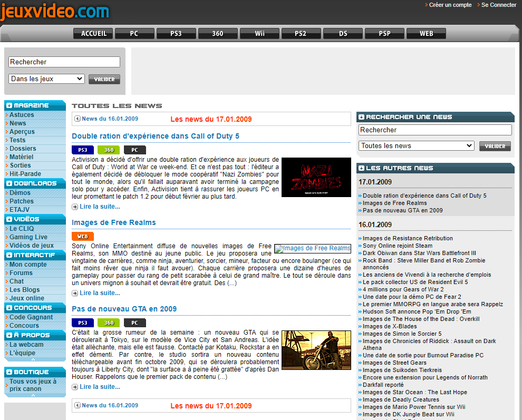Click the plus icon on the À propos sidebar header
The width and height of the screenshot is (522, 420).
pos(9,335)
